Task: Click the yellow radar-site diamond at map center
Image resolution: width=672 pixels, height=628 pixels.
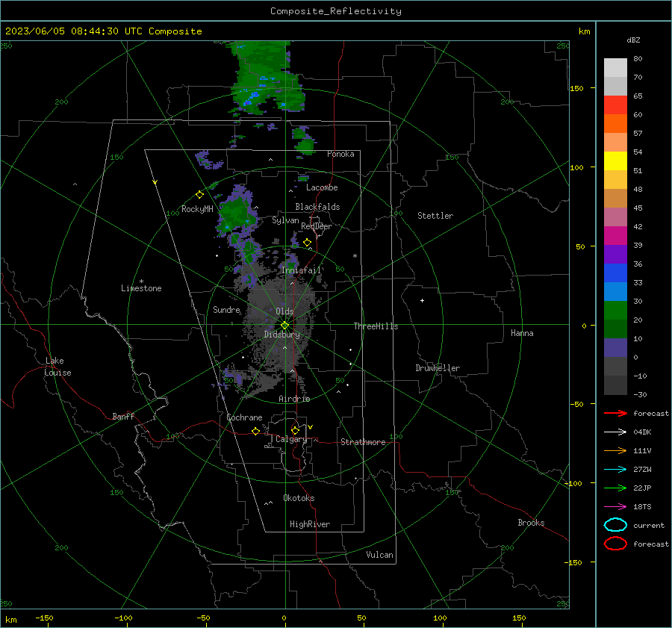Action: point(284,326)
